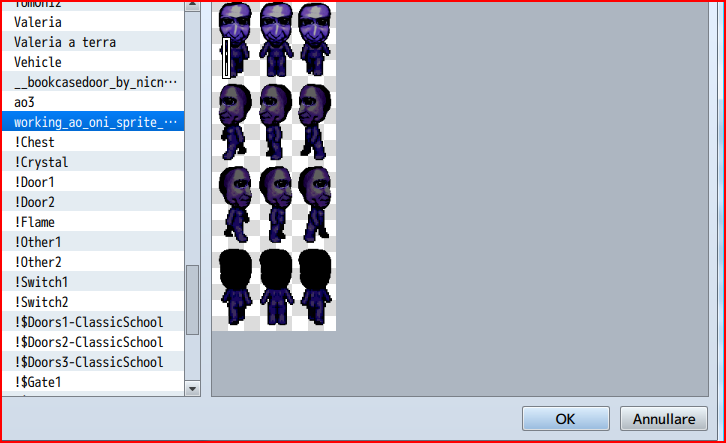Image resolution: width=726 pixels, height=443 pixels.
Task: Choose the Vehicle graphic entry
Action: click(x=93, y=62)
